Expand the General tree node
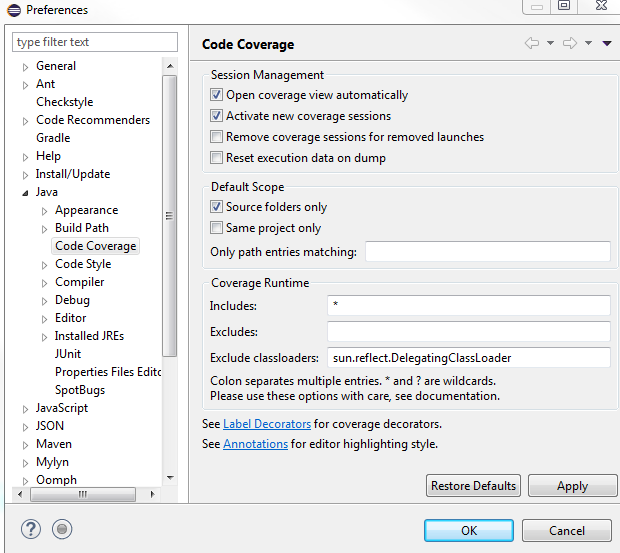The height and width of the screenshot is (553, 620). (x=25, y=67)
